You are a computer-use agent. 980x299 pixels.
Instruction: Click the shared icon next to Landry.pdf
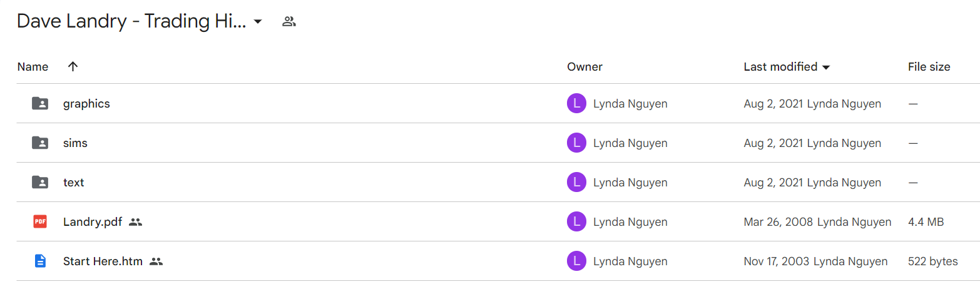tap(135, 222)
